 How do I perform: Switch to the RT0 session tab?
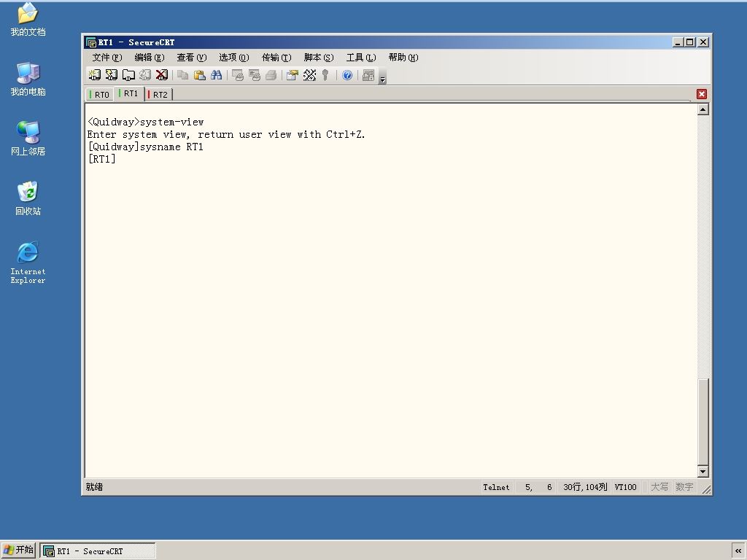click(x=99, y=95)
